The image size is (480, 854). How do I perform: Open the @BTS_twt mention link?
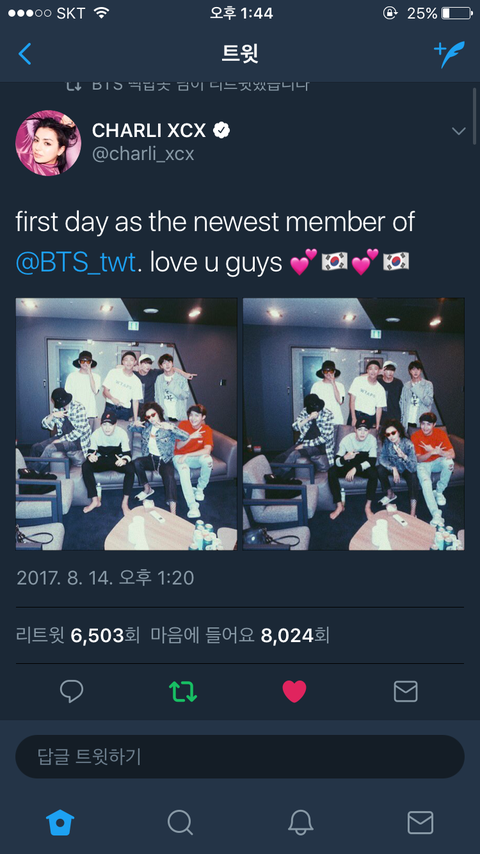pyautogui.click(x=75, y=263)
